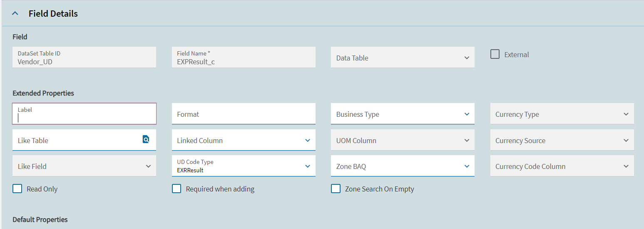This screenshot has width=644, height=229.
Task: Enable the Read Only checkbox
Action: pos(17,189)
